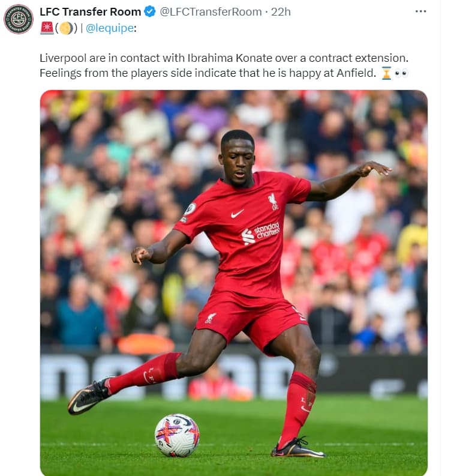The image size is (454, 476).
Task: Click the Liverpool crest on the shirt
Action: pyautogui.click(x=273, y=202)
